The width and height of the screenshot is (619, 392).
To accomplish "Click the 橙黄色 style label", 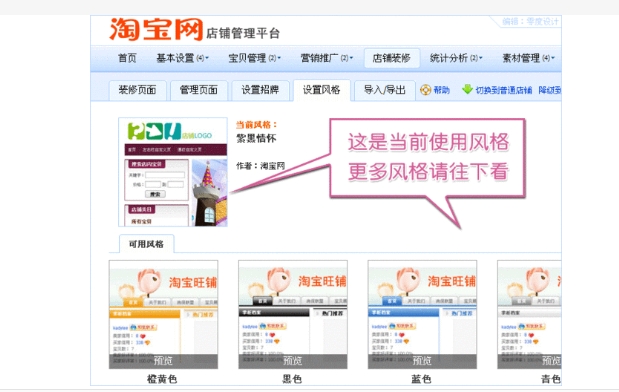I will [x=162, y=379].
